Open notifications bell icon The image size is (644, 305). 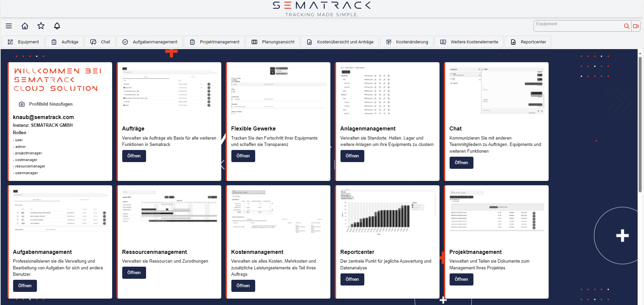57,26
